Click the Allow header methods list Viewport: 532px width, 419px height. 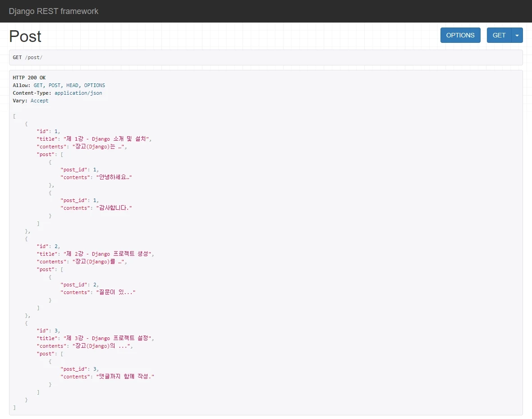[69, 85]
